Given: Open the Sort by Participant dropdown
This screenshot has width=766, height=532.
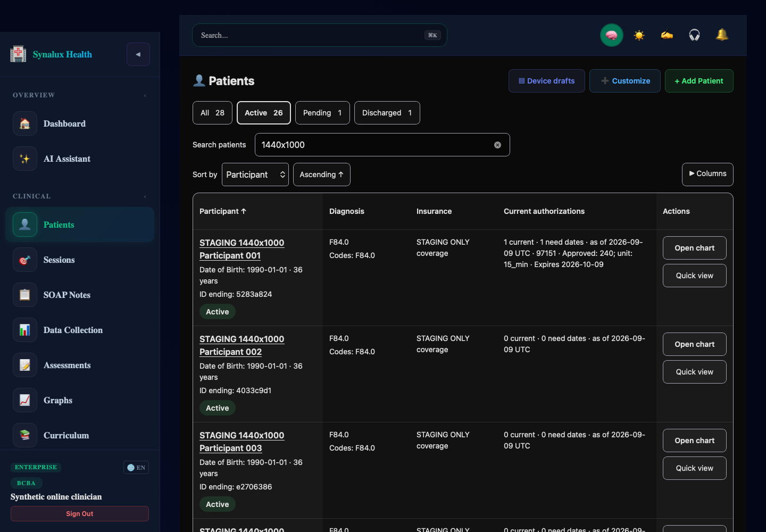Looking at the screenshot, I should (x=255, y=174).
